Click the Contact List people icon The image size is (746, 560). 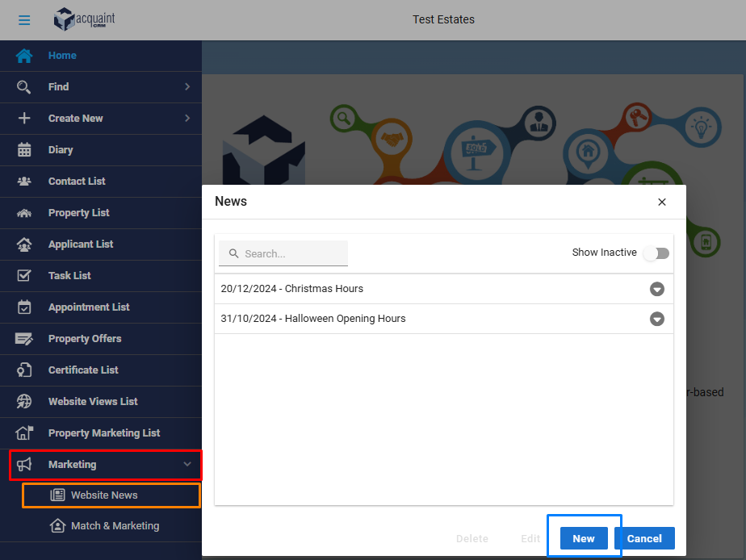(x=24, y=181)
